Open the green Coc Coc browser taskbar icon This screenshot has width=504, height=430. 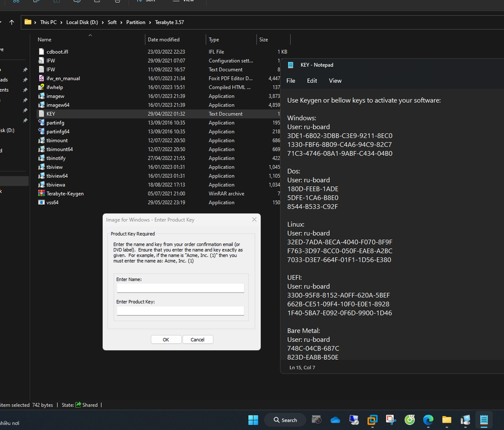tap(409, 420)
